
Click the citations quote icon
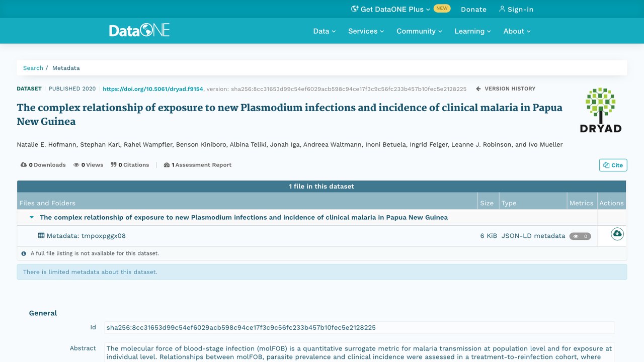114,165
